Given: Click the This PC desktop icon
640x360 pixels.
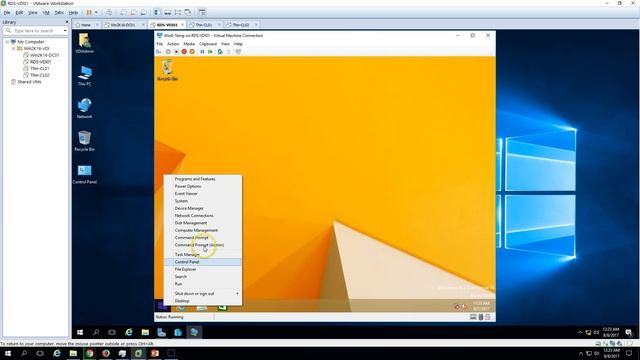Looking at the screenshot, I should 84,76.
